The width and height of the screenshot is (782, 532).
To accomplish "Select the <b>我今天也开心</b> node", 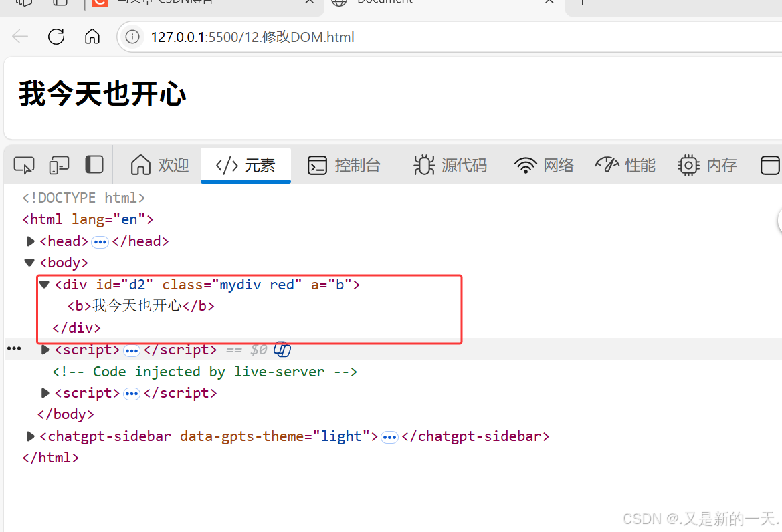I will coord(141,306).
